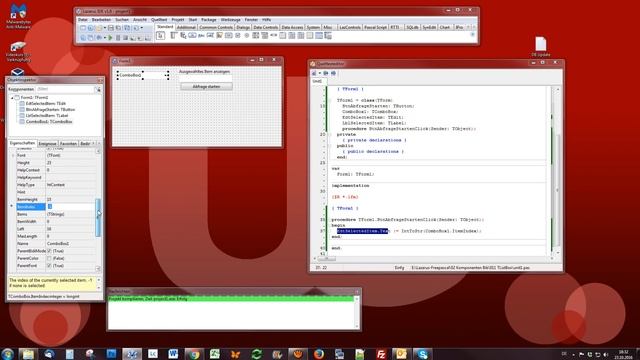Image resolution: width=640 pixels, height=360 pixels.
Task: Click the Abfrage starten button on Form1
Action: [206, 87]
